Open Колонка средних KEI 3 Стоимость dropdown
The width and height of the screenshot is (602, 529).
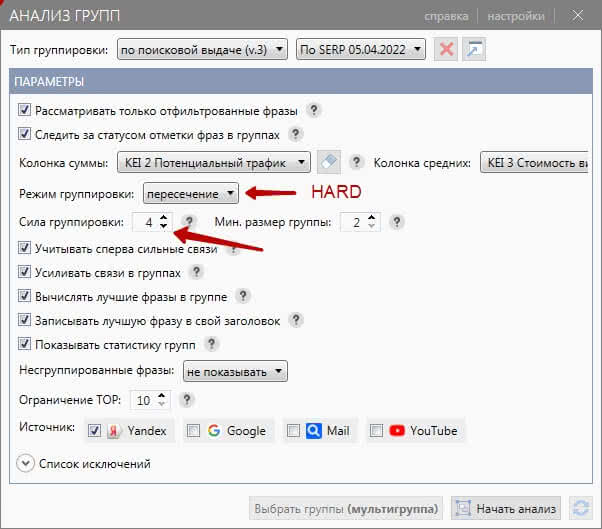534,162
